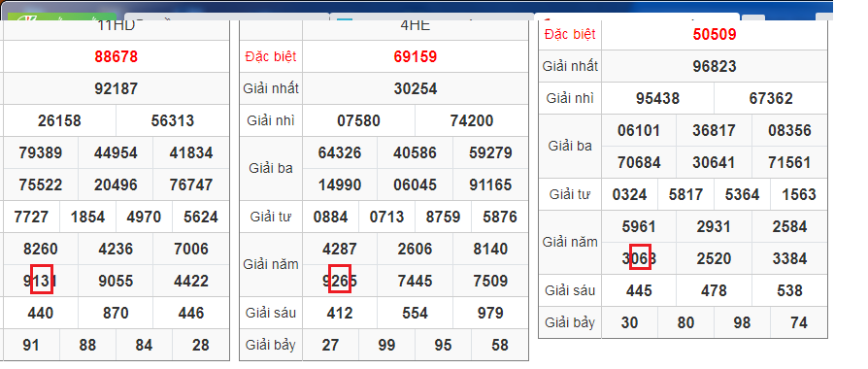Screen dimensions: 868x369
Task: Click the number 8260
Action: coord(41,250)
